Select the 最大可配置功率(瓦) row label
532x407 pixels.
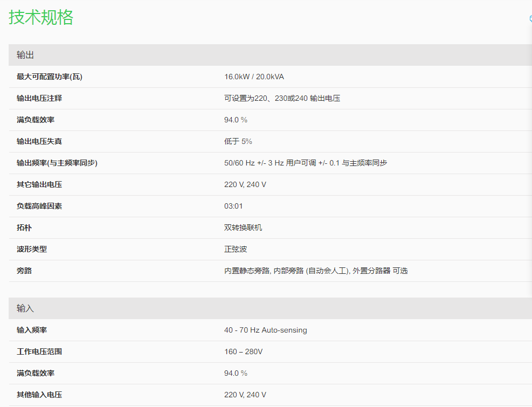tap(50, 77)
